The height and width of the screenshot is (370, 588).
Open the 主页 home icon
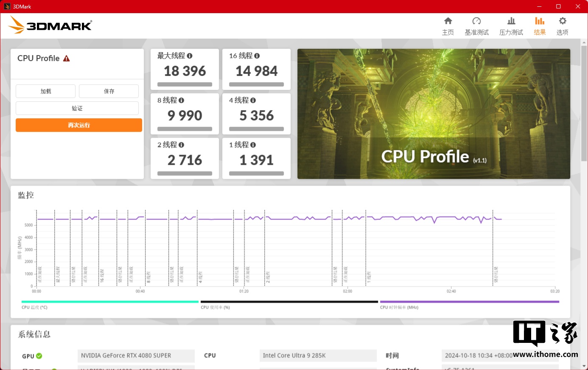pyautogui.click(x=448, y=21)
